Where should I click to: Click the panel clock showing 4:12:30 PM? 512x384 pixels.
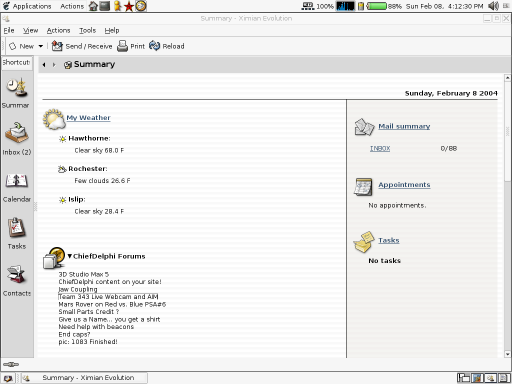point(444,6)
